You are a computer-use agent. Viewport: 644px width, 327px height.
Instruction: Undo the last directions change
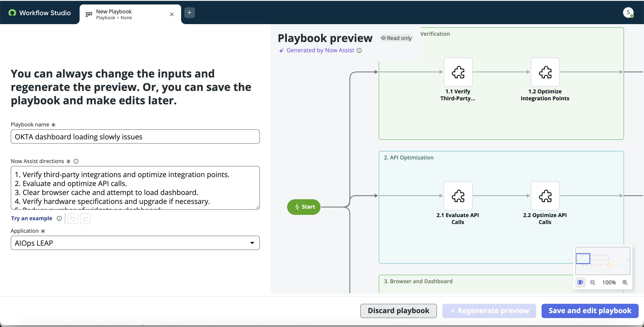[x=73, y=219]
